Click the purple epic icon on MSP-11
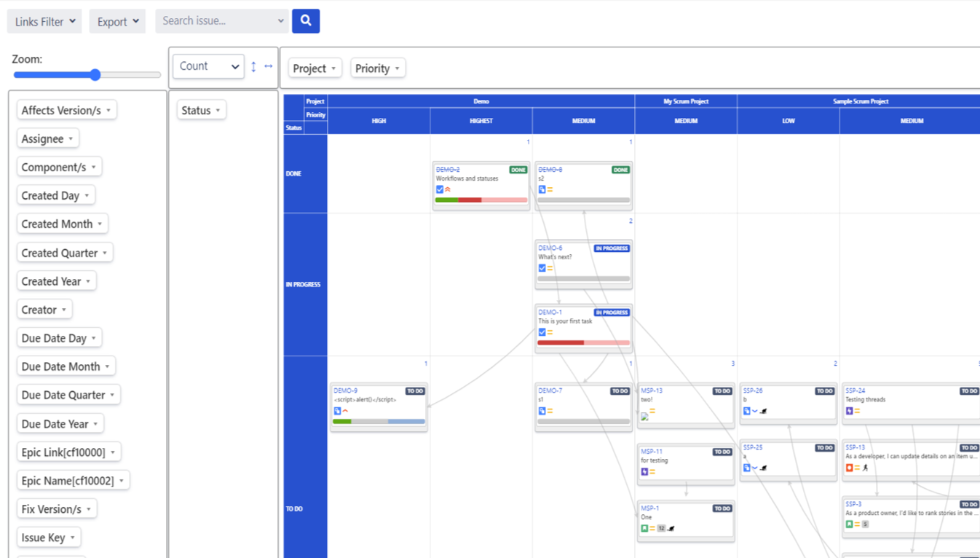980x558 pixels. tap(644, 472)
